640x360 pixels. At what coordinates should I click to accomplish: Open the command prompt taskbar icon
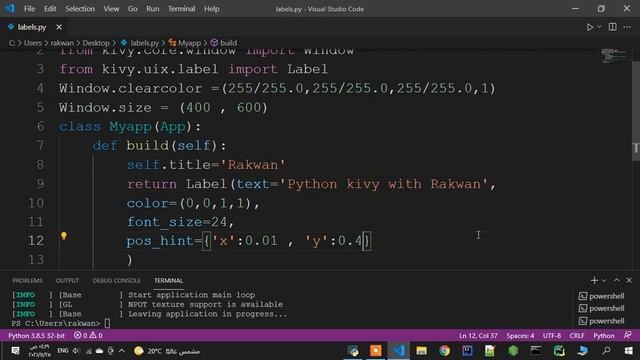click(x=536, y=351)
